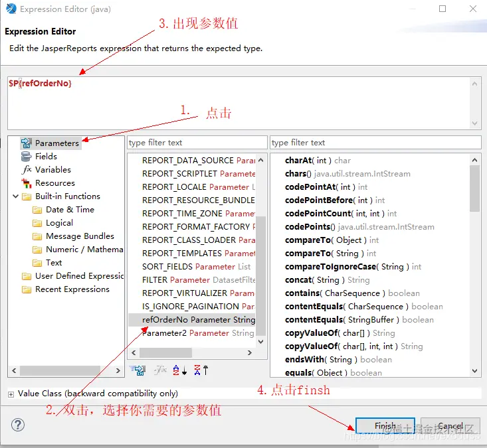Select contains( CharSequence ) method
487x448 pixels.
tap(352, 293)
